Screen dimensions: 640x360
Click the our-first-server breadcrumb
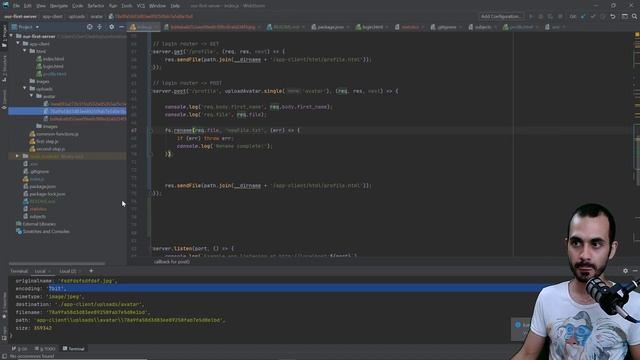(20, 17)
